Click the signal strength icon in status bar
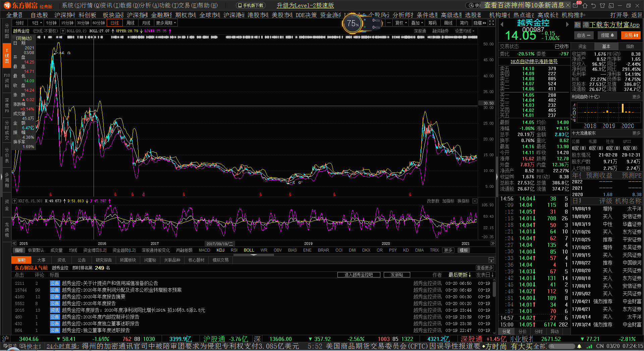The image size is (644, 351). coord(589,346)
